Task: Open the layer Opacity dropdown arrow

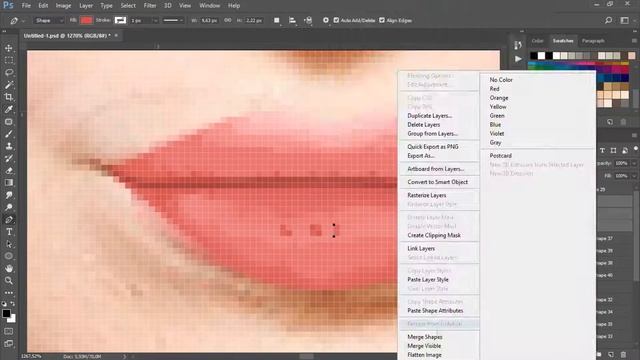Action: (x=634, y=163)
